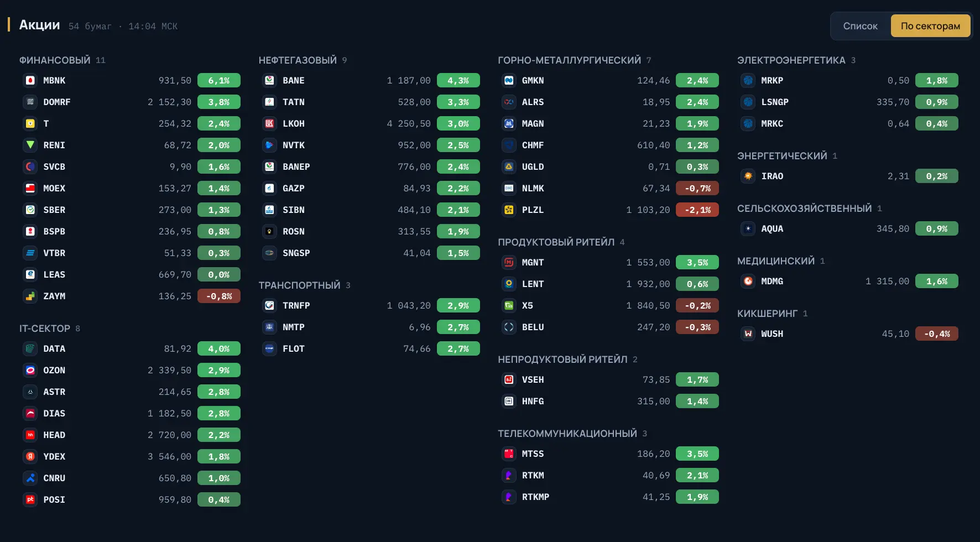Open the MOEX ticker link

[x=54, y=189]
